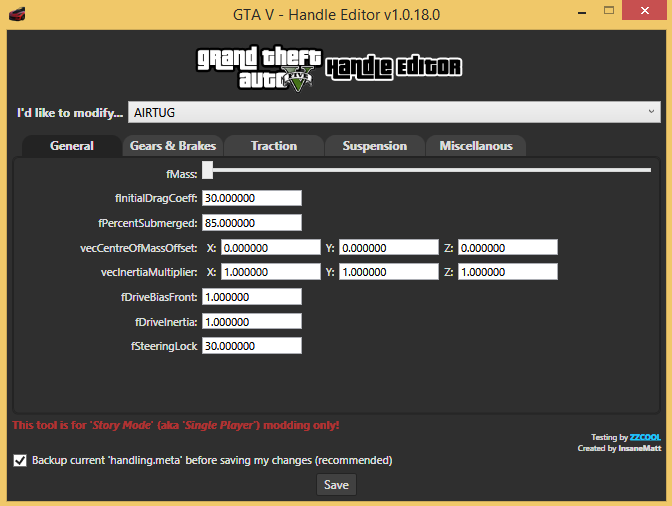Click the window title 'GTA V - Handle Editor v1.0.18.0'

pyautogui.click(x=336, y=15)
